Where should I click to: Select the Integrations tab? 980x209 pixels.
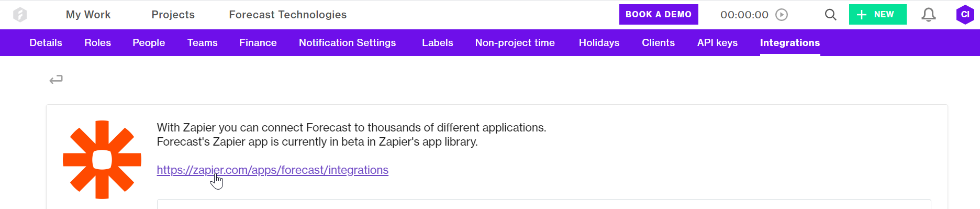(790, 43)
